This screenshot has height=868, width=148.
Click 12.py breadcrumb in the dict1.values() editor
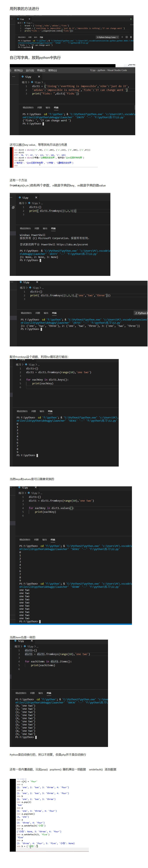coord(34,493)
